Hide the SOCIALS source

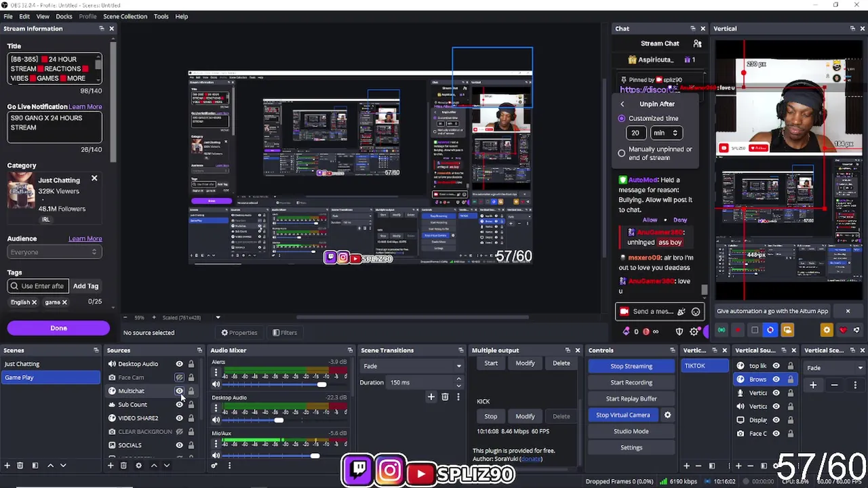(x=179, y=445)
